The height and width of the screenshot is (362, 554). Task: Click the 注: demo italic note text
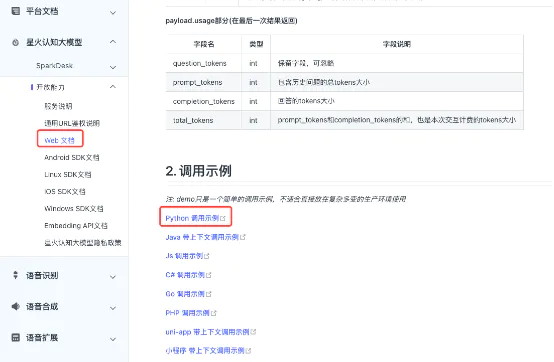coord(285,199)
